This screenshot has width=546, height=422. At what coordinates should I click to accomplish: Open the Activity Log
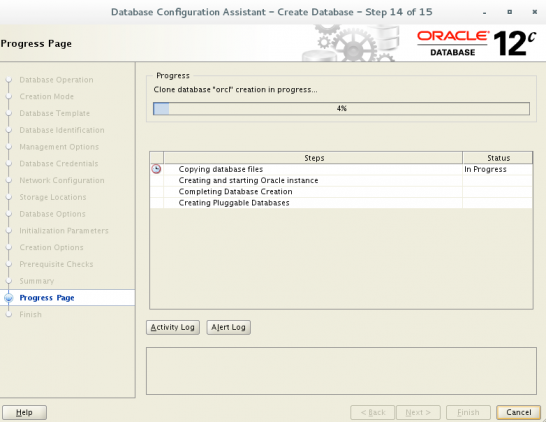pos(173,327)
